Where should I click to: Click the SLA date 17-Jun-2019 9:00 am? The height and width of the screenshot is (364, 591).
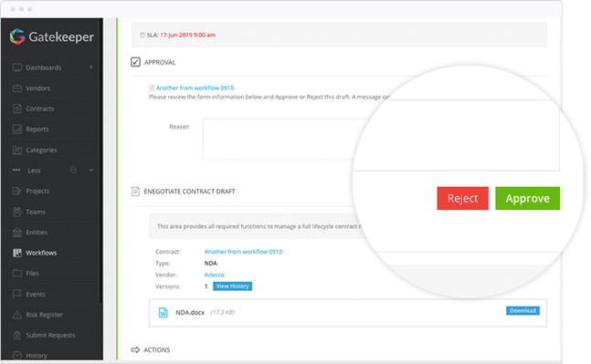[187, 35]
